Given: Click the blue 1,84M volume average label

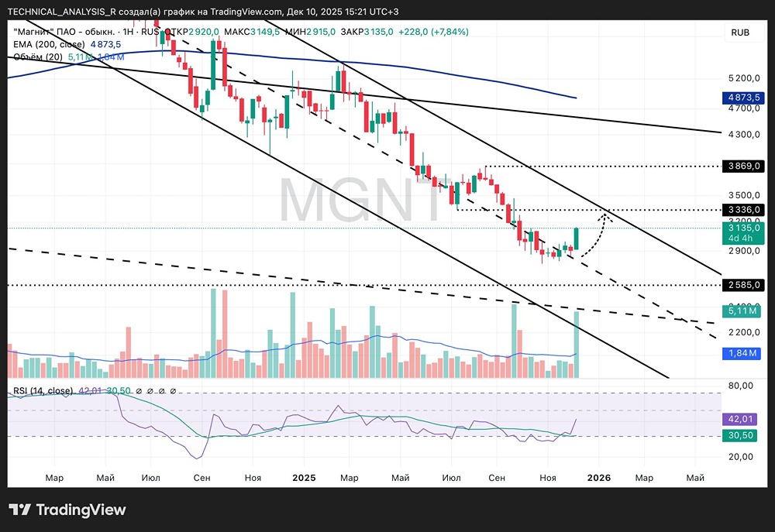Looking at the screenshot, I should click(742, 353).
